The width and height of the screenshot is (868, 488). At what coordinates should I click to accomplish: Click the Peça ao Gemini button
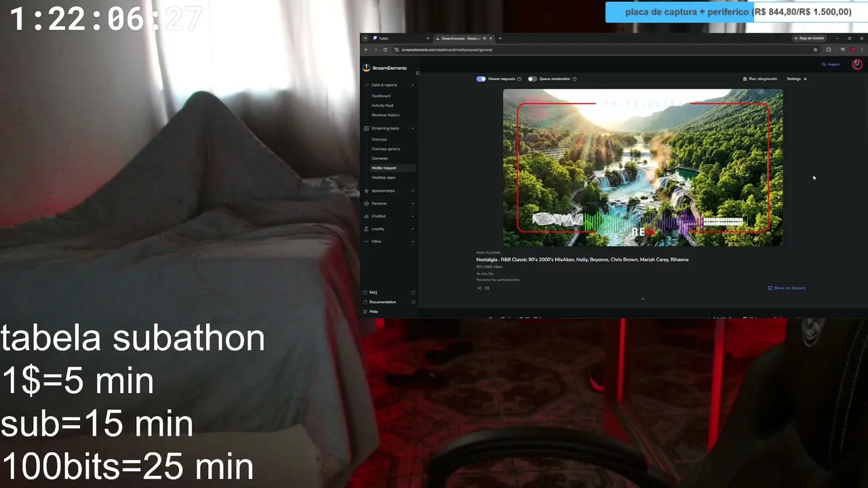pos(810,38)
